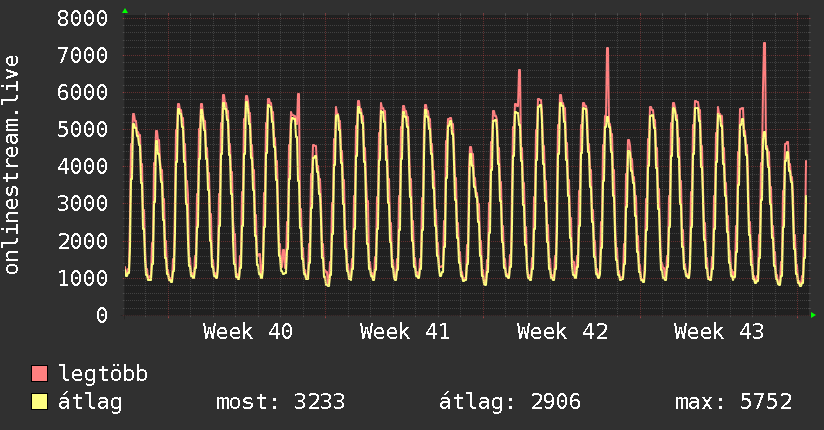Click the 8000 y-axis label
This screenshot has height=430, width=824.
(83, 18)
